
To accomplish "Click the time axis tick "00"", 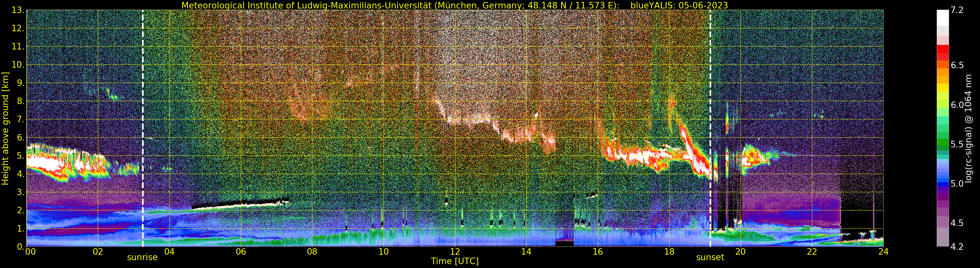I will click(31, 252).
